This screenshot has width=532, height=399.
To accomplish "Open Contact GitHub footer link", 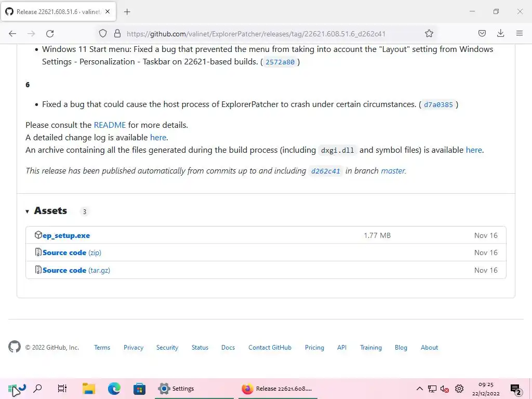I will coord(270,348).
